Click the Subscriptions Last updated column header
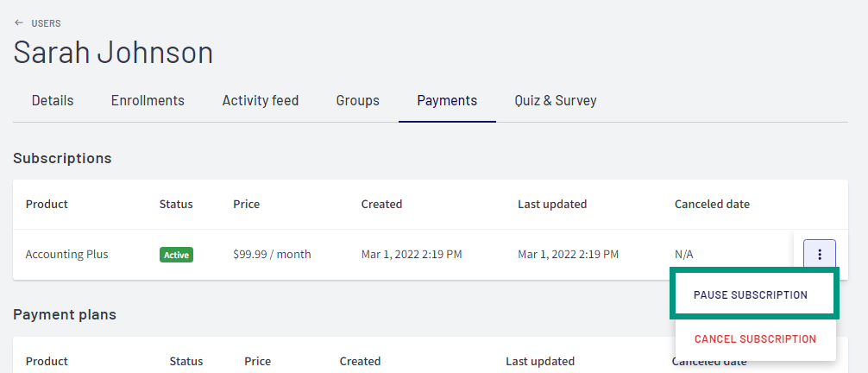 pyautogui.click(x=552, y=204)
